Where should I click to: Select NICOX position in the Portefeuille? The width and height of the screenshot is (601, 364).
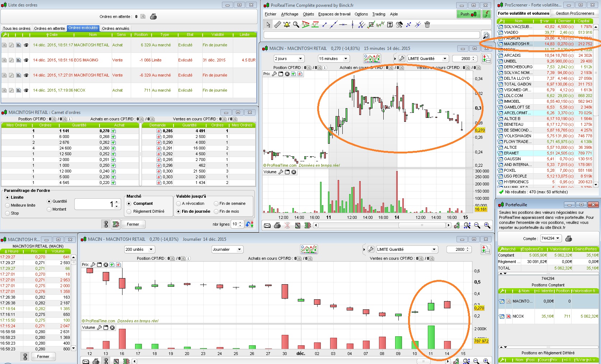(548, 316)
